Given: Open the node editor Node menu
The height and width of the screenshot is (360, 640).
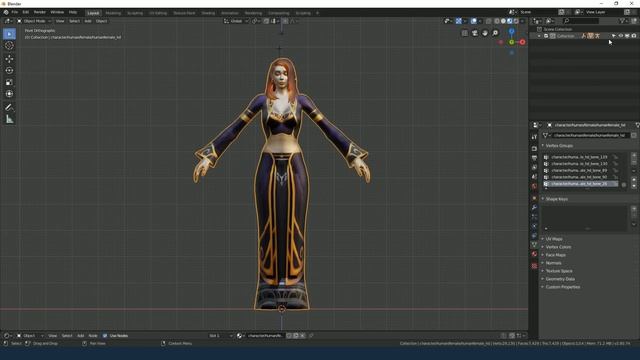Looking at the screenshot, I should [93, 336].
